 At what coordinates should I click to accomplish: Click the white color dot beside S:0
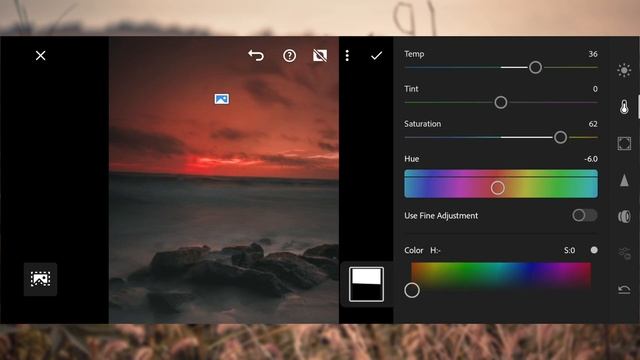(594, 250)
